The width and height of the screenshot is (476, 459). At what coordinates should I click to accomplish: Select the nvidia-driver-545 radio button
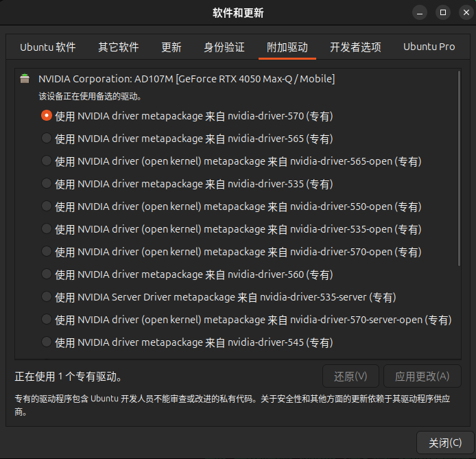47,342
